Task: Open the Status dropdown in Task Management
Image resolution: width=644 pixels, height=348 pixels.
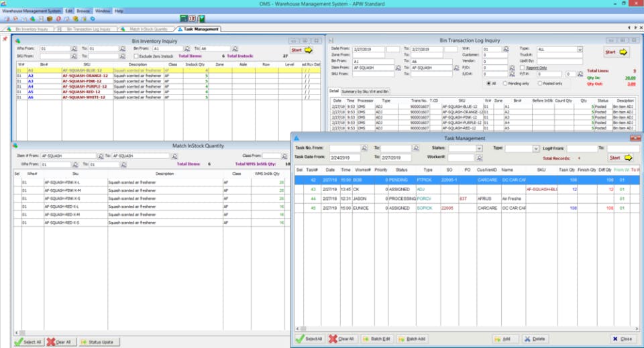Action: tap(479, 148)
